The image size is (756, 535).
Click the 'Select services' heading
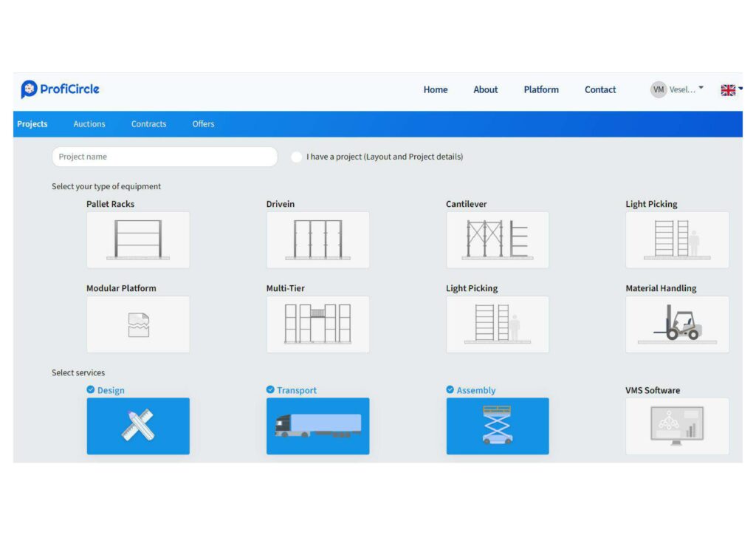tap(78, 372)
